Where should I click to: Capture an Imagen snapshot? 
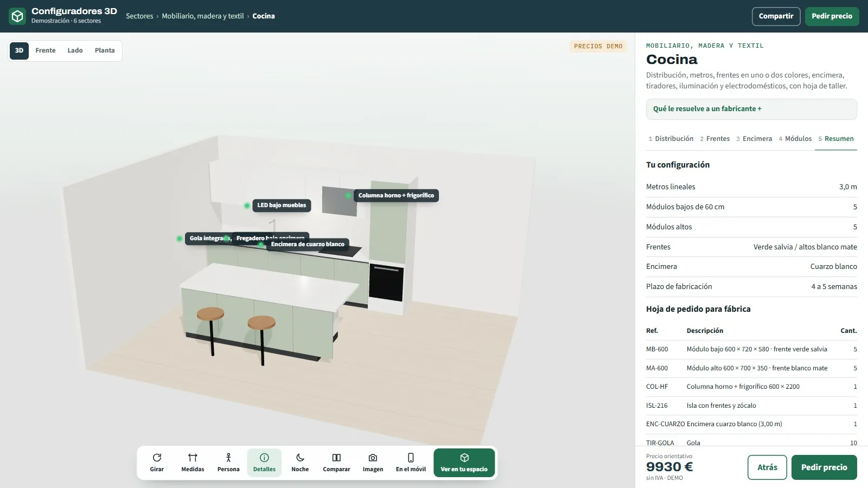pos(373,463)
